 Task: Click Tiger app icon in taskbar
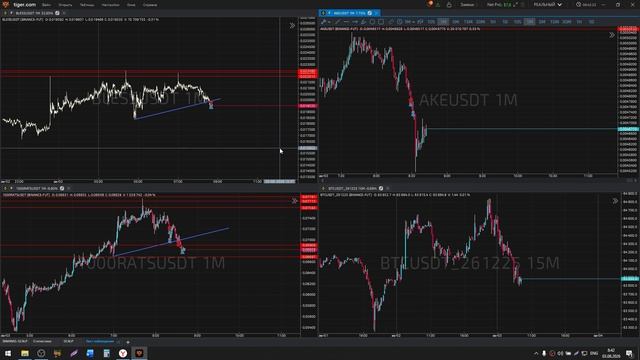click(139, 353)
